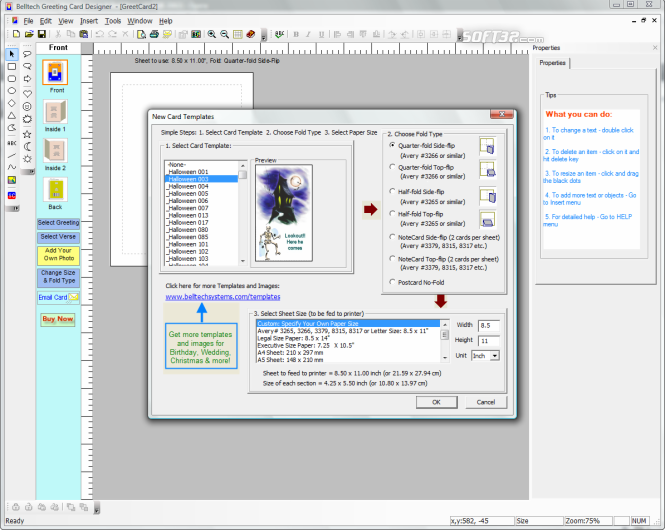Click the Email Card button
The image size is (665, 530).
pyautogui.click(x=59, y=297)
